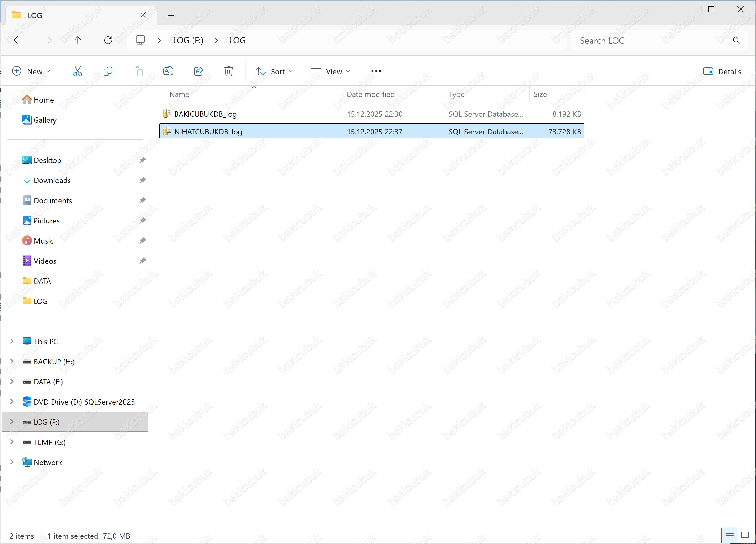The height and width of the screenshot is (544, 756).
Task: Sort by Date modified column header
Action: [370, 94]
